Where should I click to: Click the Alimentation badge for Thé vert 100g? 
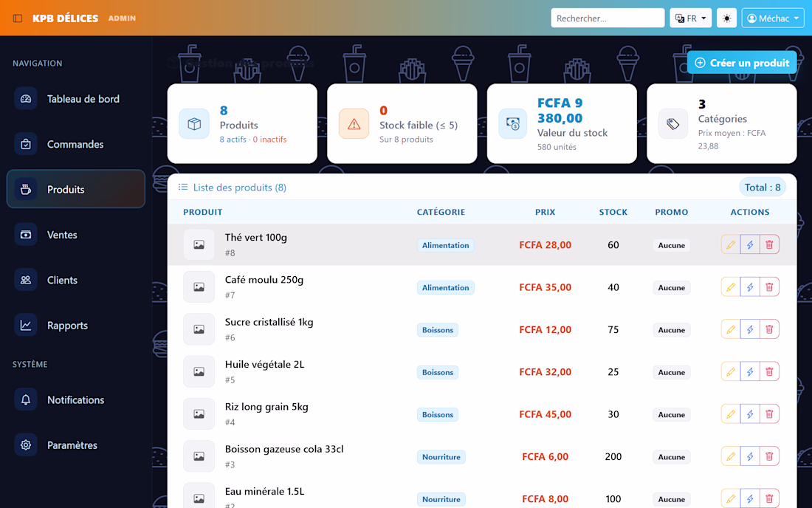coord(445,245)
